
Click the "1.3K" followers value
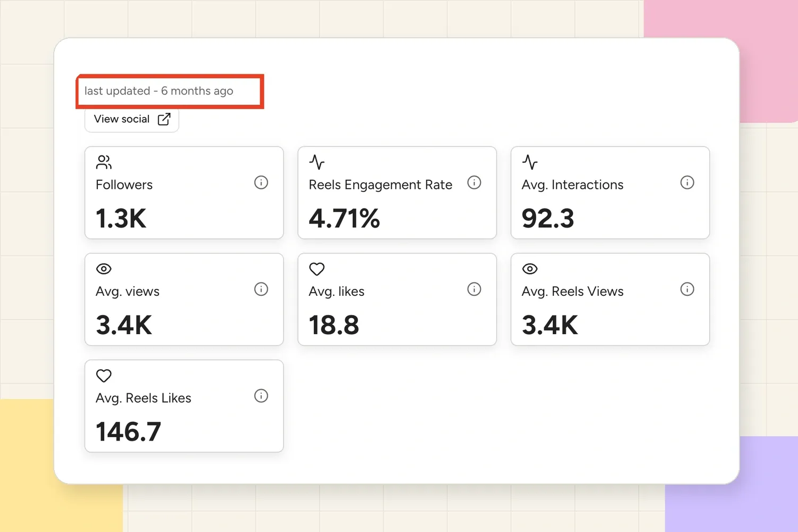[x=121, y=219]
